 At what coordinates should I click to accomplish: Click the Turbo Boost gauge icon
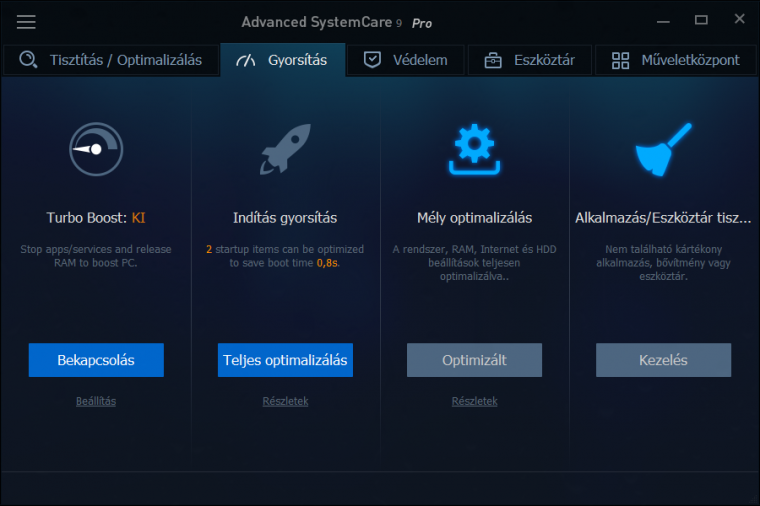click(x=96, y=149)
